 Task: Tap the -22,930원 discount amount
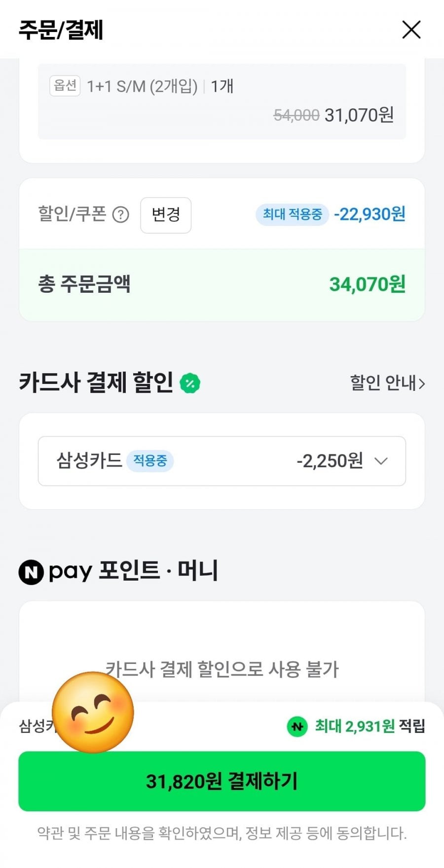(370, 214)
